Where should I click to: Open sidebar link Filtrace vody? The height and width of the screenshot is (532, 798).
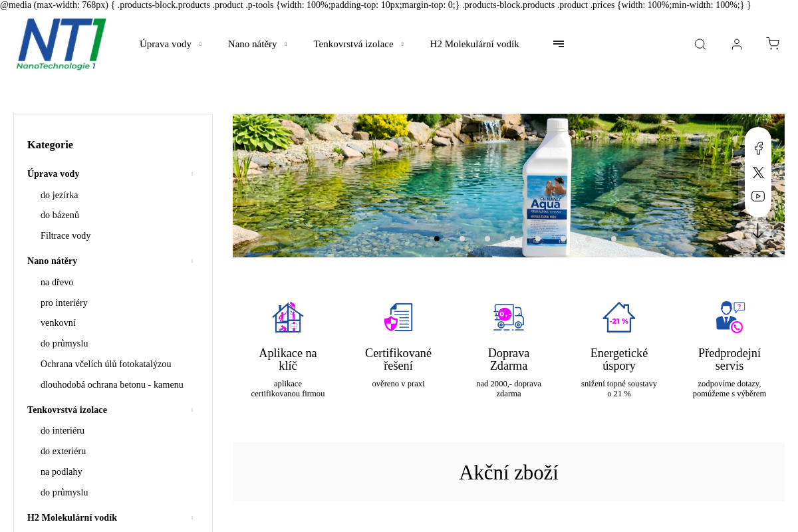point(65,235)
